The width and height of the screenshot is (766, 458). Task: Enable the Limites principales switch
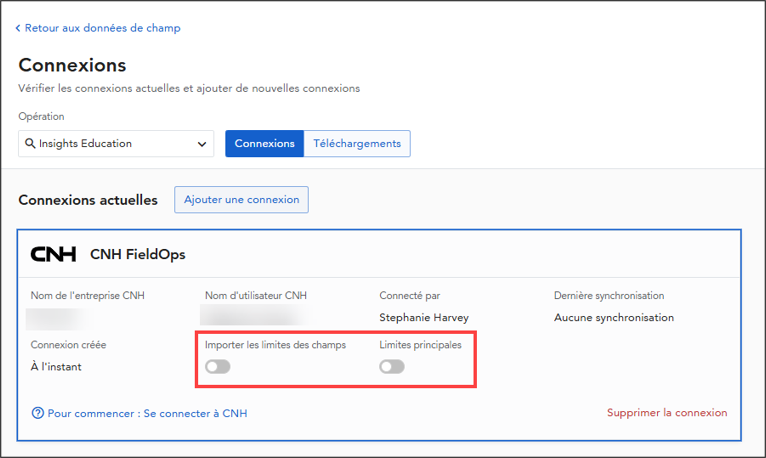coord(392,367)
